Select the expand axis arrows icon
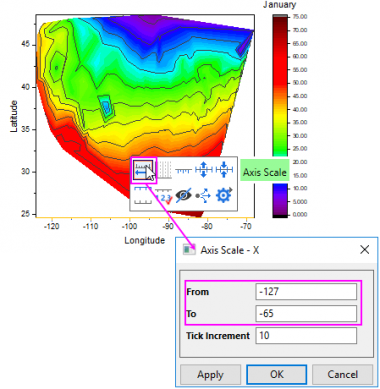 coord(204,170)
